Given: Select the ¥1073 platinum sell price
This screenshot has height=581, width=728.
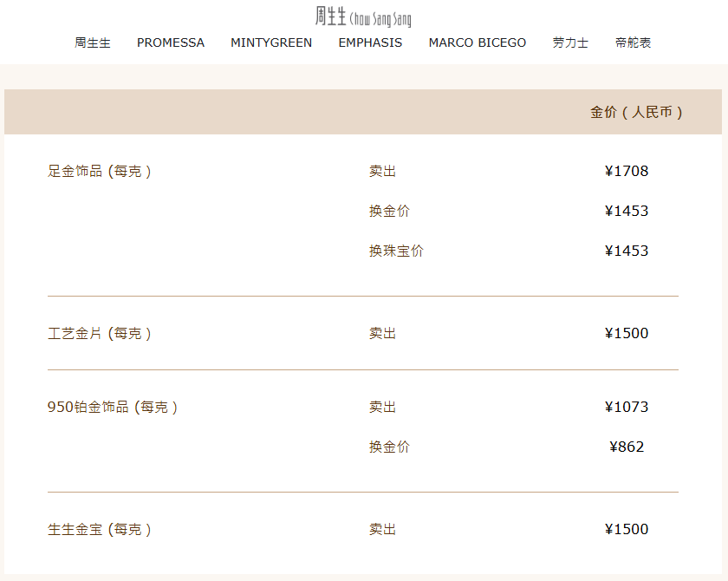Looking at the screenshot, I should [627, 406].
